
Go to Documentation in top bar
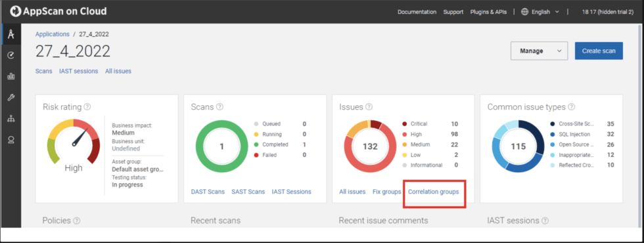[417, 12]
